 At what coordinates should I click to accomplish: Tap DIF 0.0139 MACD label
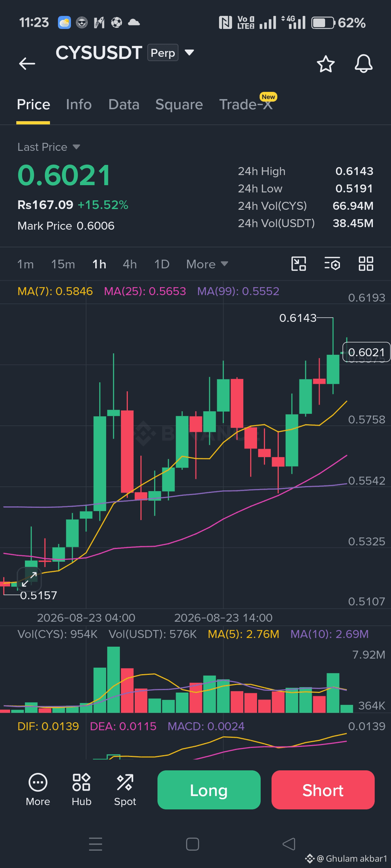click(x=48, y=726)
